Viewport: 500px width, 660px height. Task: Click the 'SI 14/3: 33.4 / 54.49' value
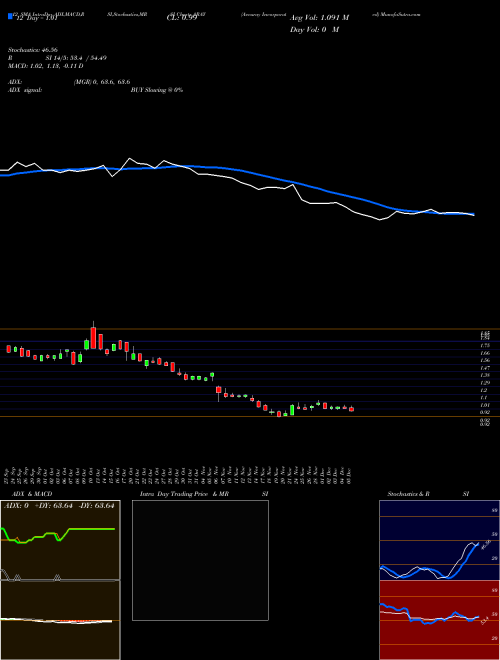click(76, 58)
